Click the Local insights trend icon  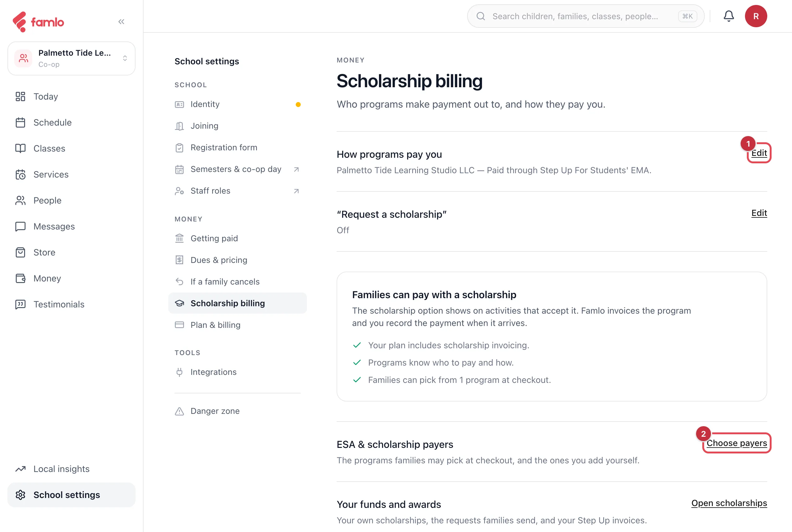[20, 469]
